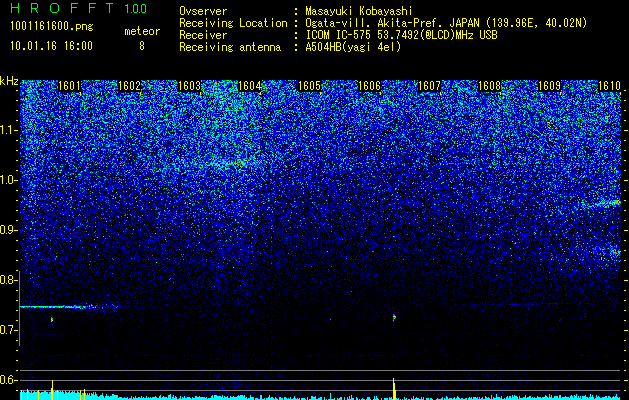Click the 1.1 kHz axis label
Screen dimensions: 629x400
tap(9, 130)
